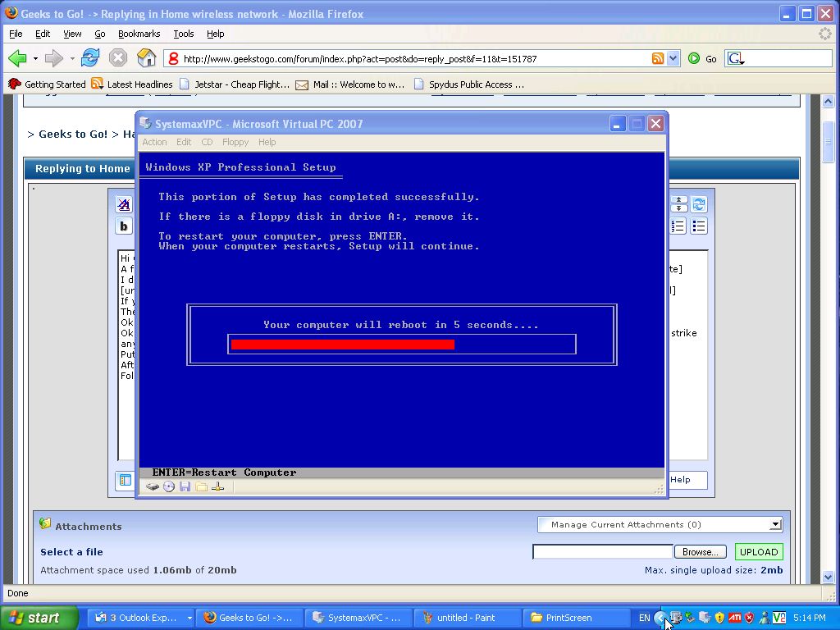Click the bold 'b' editor button

coord(124,226)
